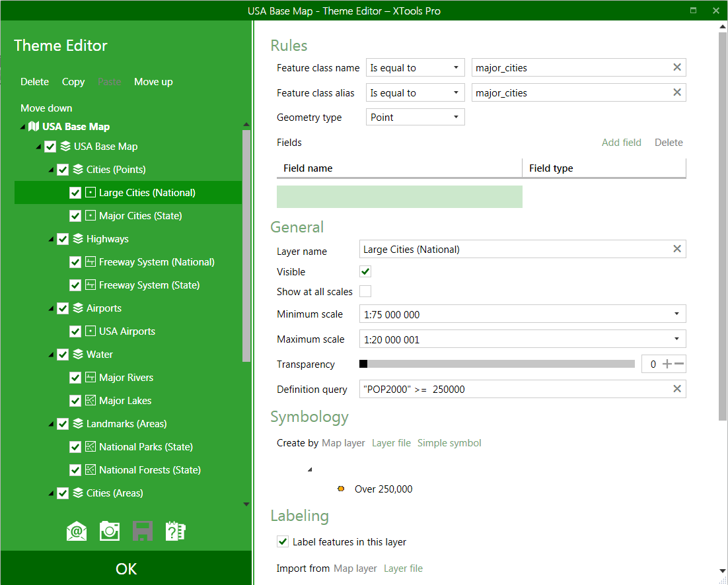728x585 pixels.
Task: Uncheck the Visible checkbox
Action: click(x=365, y=271)
